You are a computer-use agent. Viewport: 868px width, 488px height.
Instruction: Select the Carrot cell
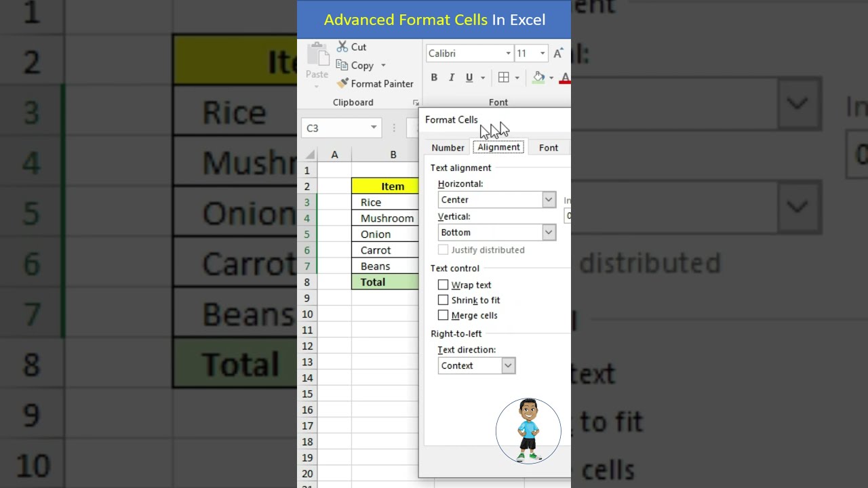[385, 250]
